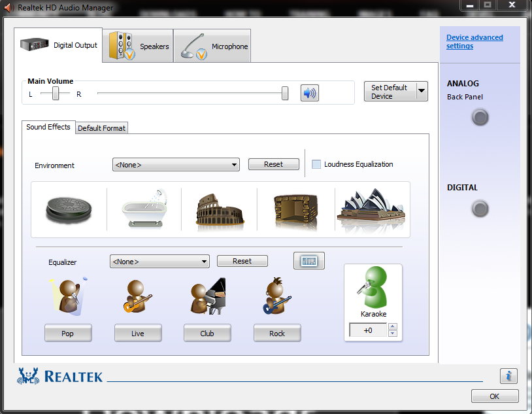
Task: Open Device advanced settings link
Action: 474,41
